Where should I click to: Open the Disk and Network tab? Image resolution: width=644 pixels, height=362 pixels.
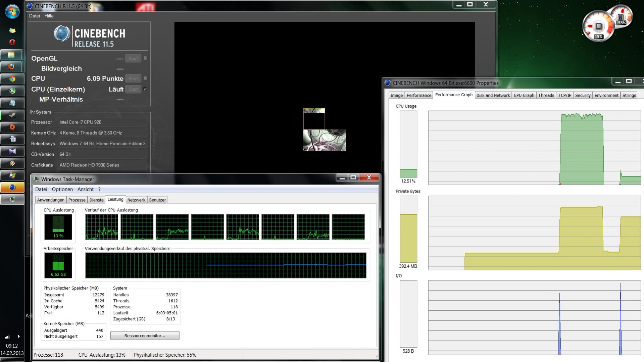(x=493, y=96)
